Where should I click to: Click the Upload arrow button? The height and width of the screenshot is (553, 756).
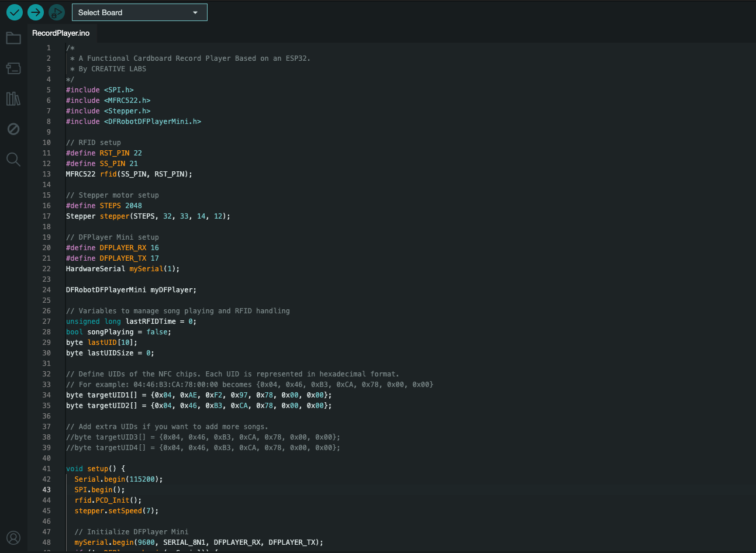coord(36,12)
